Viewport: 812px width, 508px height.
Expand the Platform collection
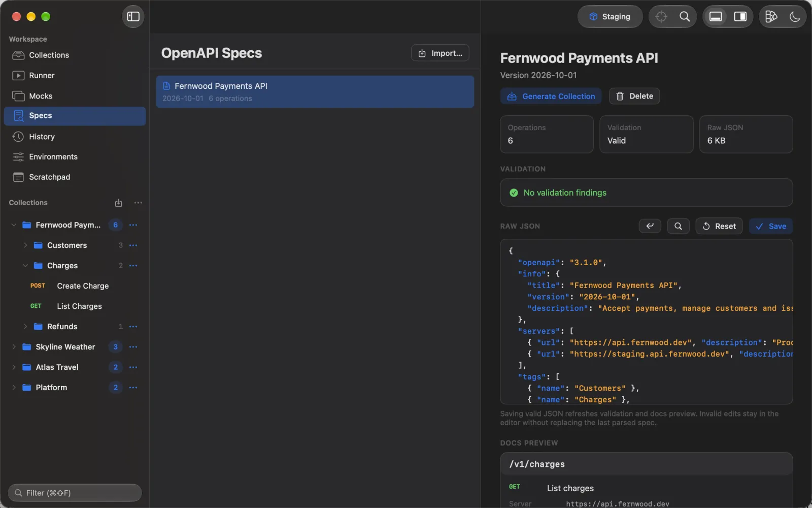(x=14, y=388)
